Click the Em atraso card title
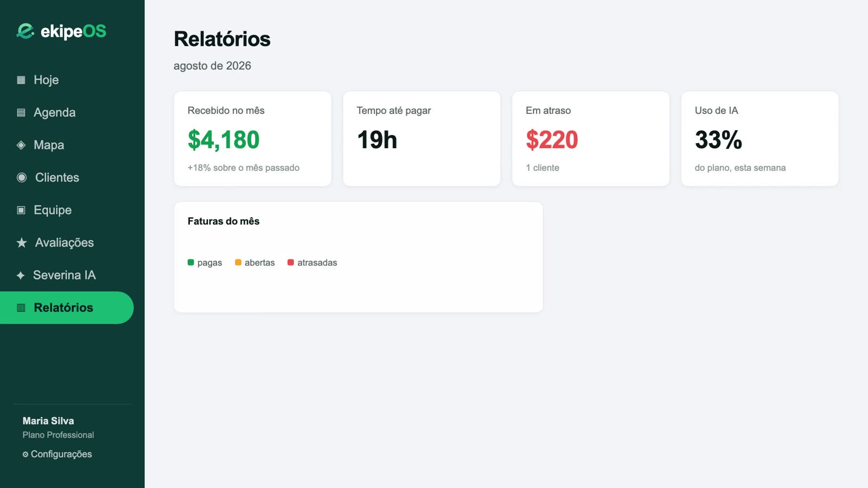 pyautogui.click(x=548, y=111)
